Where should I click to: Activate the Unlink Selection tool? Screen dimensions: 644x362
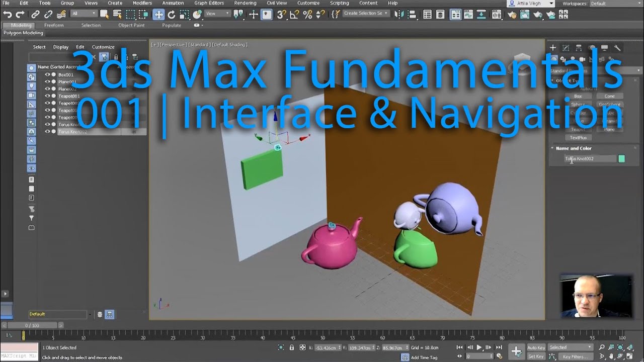click(x=48, y=14)
